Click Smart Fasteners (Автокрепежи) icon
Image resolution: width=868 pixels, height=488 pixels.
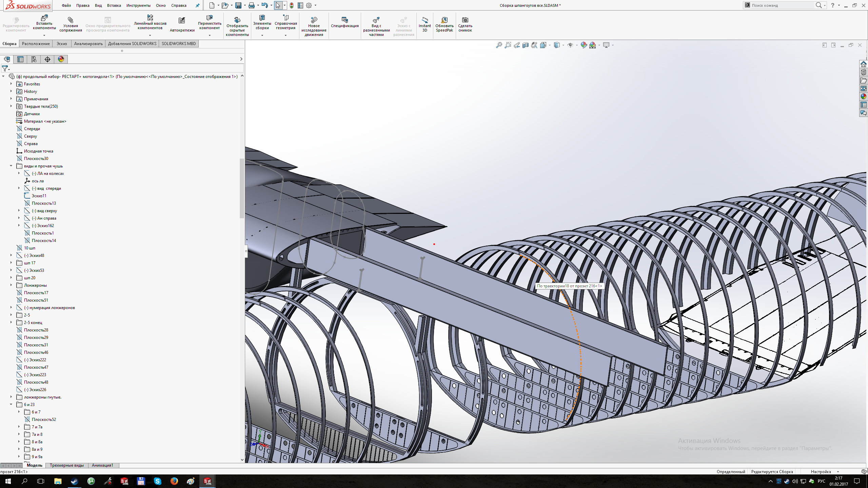(x=182, y=21)
